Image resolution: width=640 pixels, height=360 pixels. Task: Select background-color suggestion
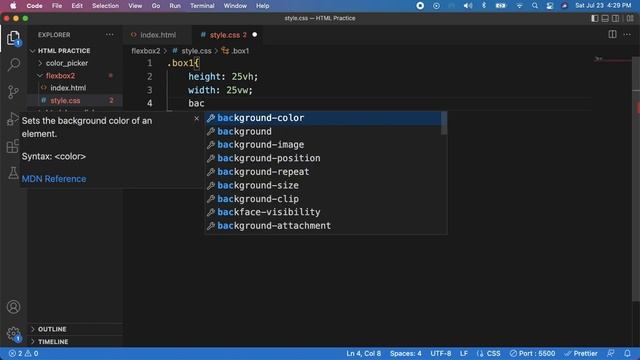point(322,118)
